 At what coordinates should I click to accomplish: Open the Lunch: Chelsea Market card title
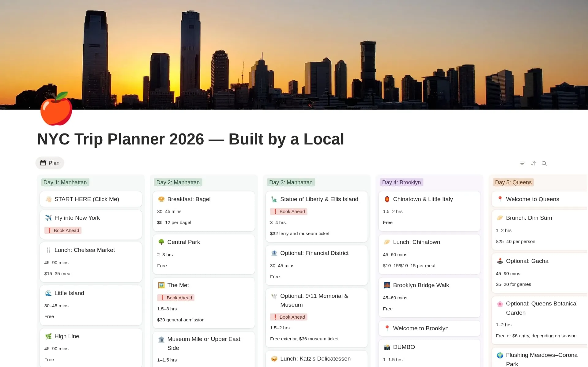[85, 250]
